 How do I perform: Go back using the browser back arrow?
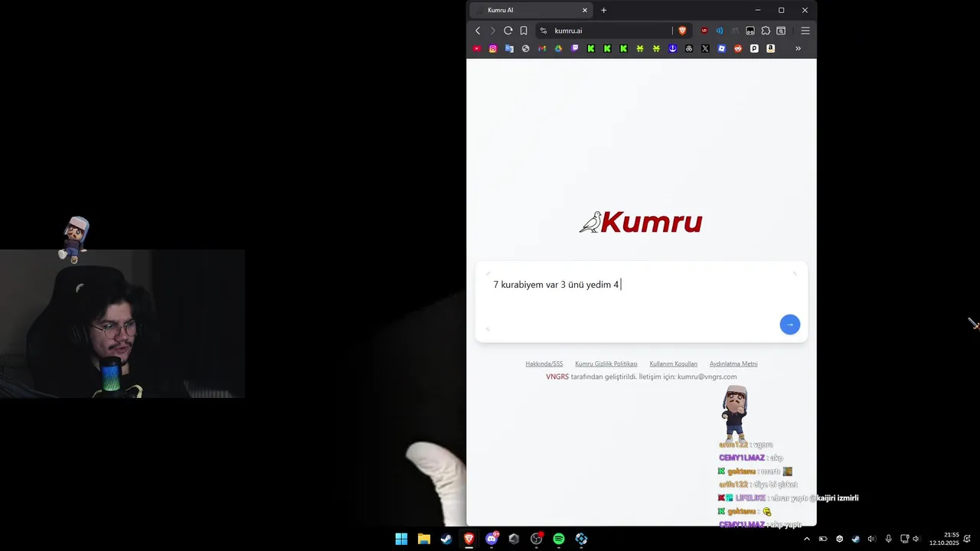(478, 31)
